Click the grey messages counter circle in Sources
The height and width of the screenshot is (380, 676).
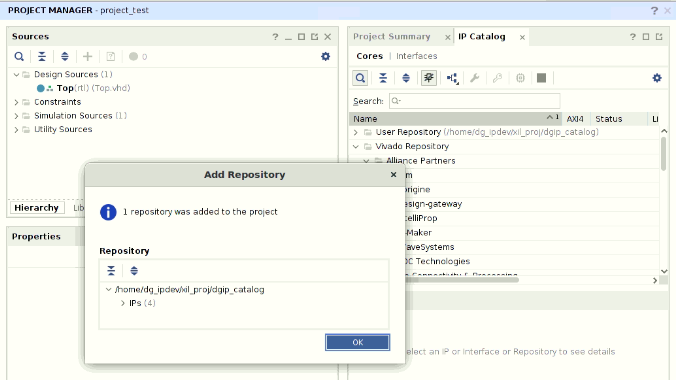(133, 57)
